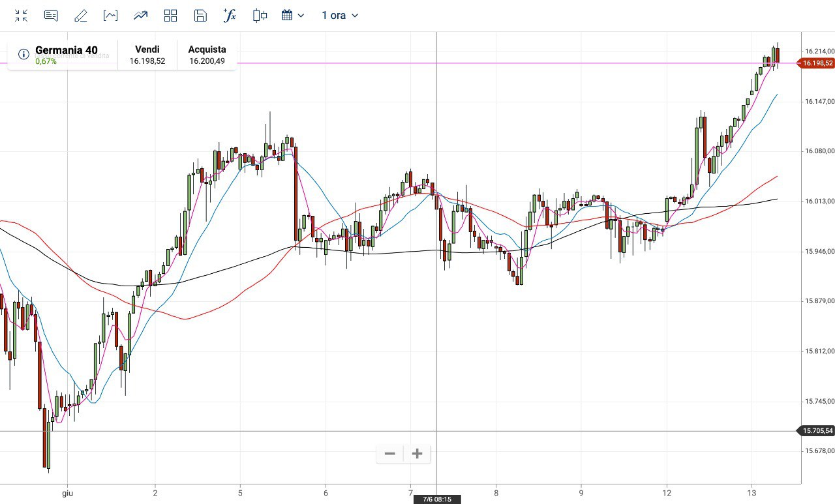Zoom out with the minus button
This screenshot has height=504, width=835.
[390, 454]
